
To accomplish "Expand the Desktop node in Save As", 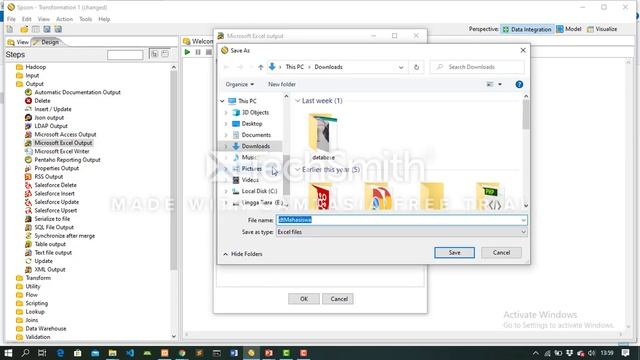I will [x=226, y=124].
